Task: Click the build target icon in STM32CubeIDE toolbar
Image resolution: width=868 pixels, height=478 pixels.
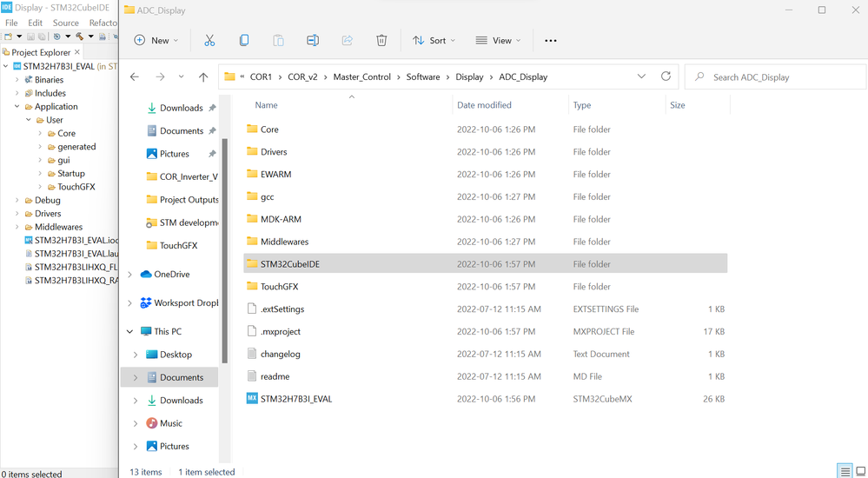Action: pos(57,37)
